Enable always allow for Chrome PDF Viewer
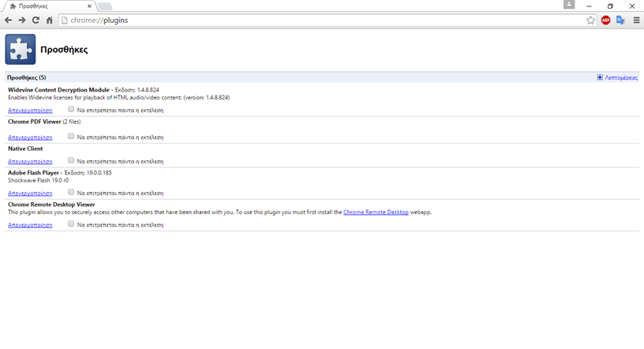644x349 pixels. click(71, 136)
